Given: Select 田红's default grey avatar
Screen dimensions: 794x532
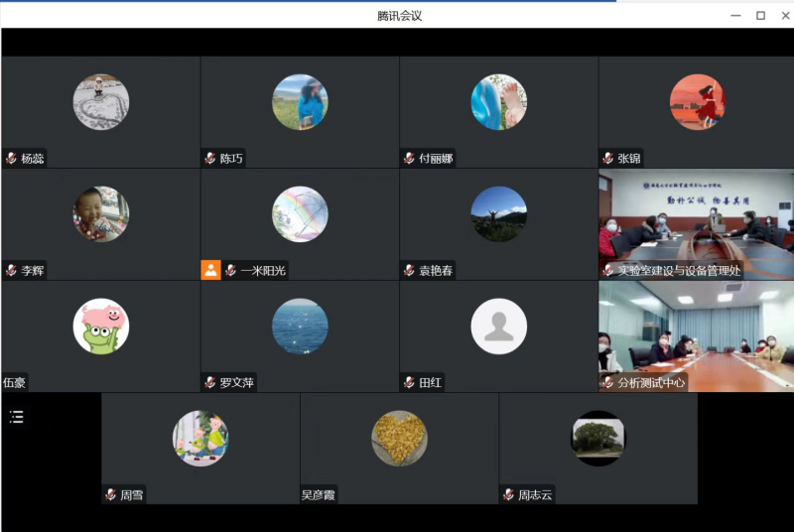Looking at the screenshot, I should coord(499,326).
